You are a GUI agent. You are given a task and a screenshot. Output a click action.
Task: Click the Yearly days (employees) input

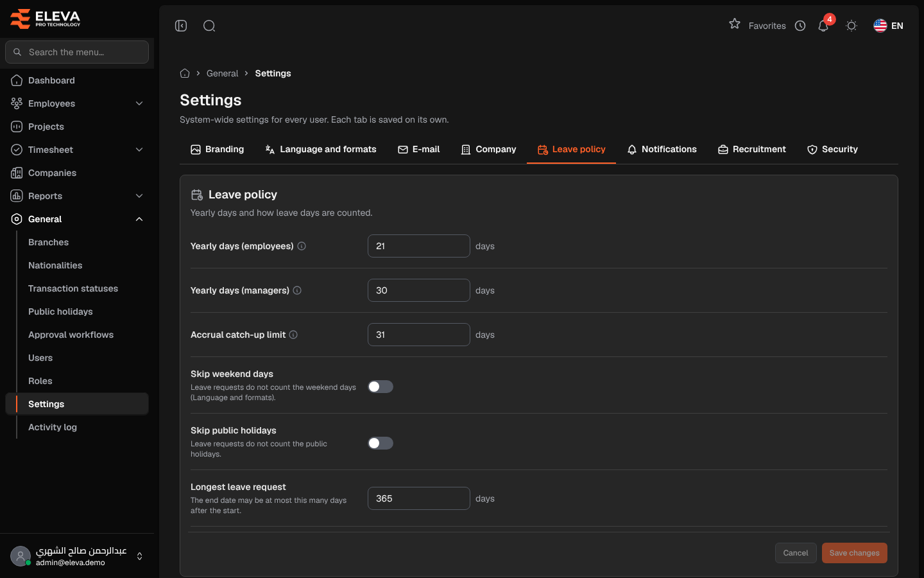(x=419, y=246)
